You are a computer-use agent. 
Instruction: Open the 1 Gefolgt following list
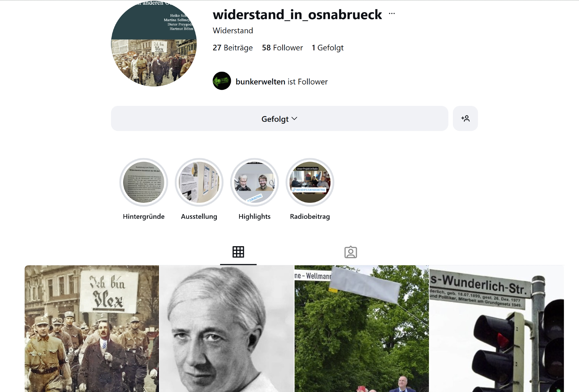coord(328,48)
